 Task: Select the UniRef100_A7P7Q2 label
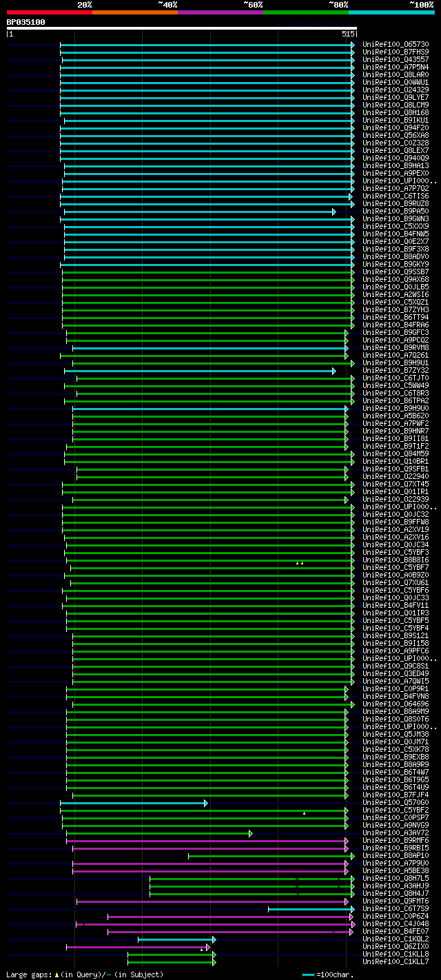(x=396, y=189)
